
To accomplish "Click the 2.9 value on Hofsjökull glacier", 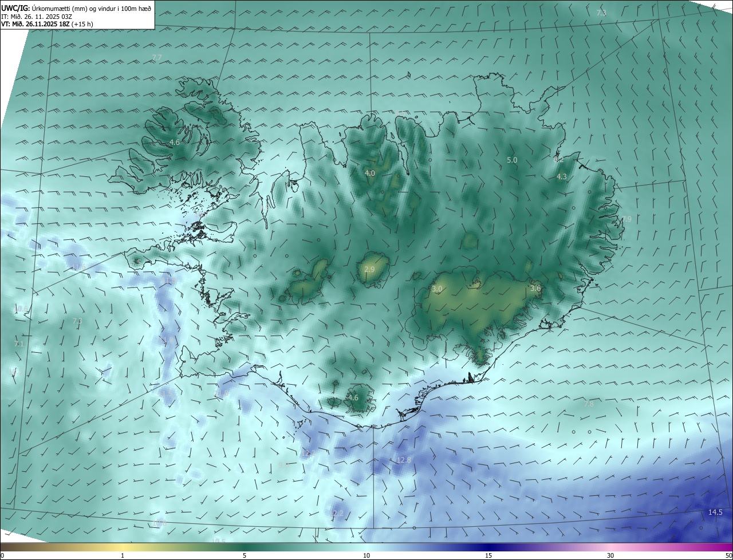I will 369,269.
